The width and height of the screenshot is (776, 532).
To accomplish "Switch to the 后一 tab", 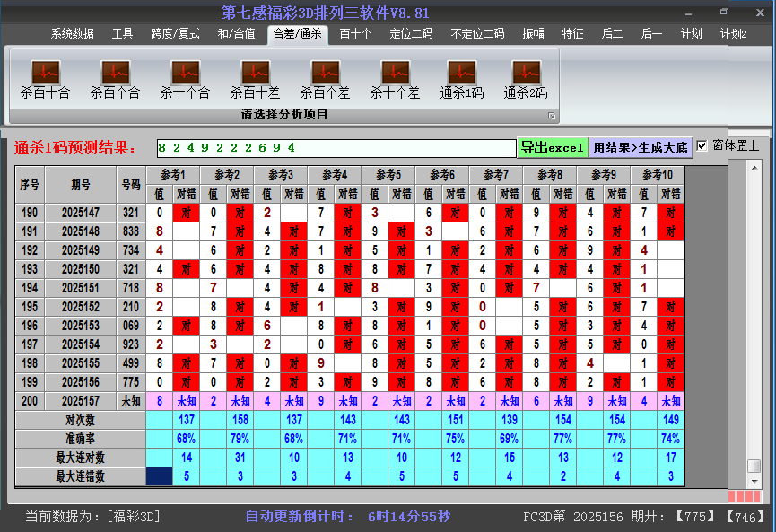I will [651, 34].
